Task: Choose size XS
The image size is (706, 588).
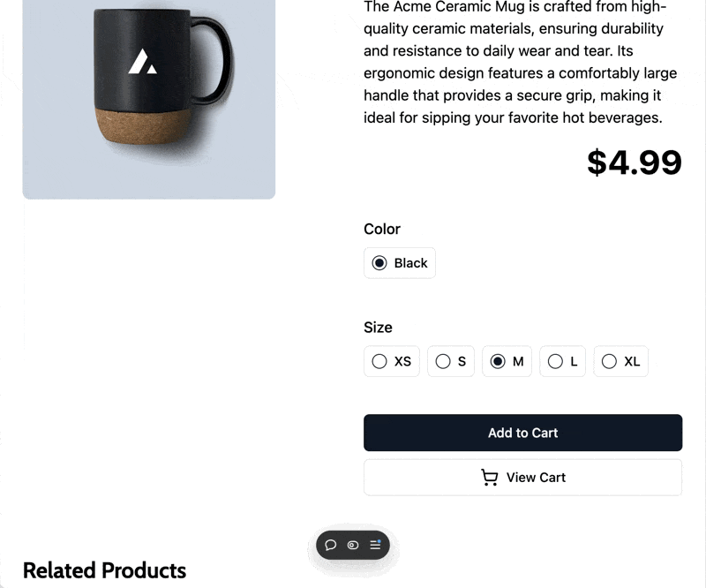Action: point(392,361)
